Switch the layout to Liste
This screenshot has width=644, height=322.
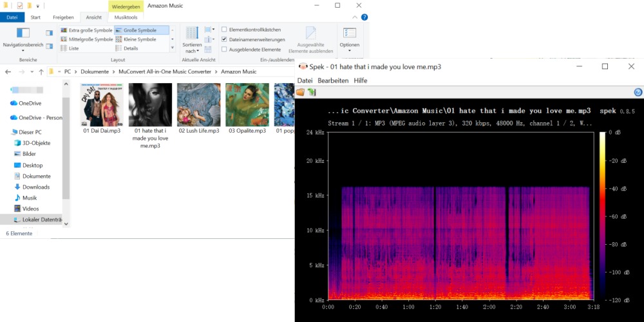tap(70, 48)
